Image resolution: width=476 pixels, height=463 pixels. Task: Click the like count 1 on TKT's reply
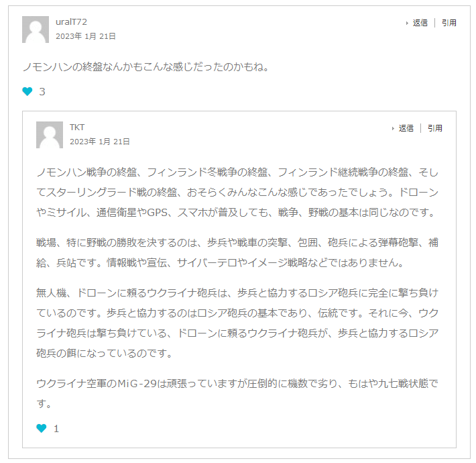tap(56, 428)
